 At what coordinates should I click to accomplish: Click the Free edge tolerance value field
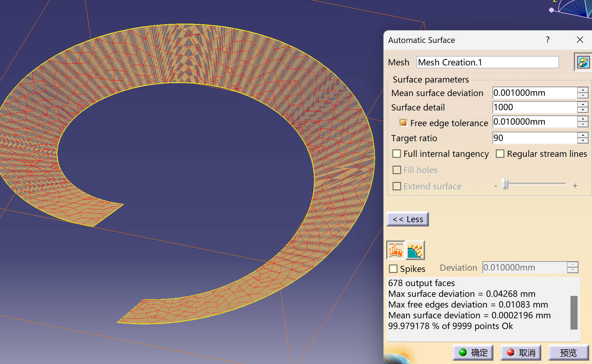pos(535,122)
